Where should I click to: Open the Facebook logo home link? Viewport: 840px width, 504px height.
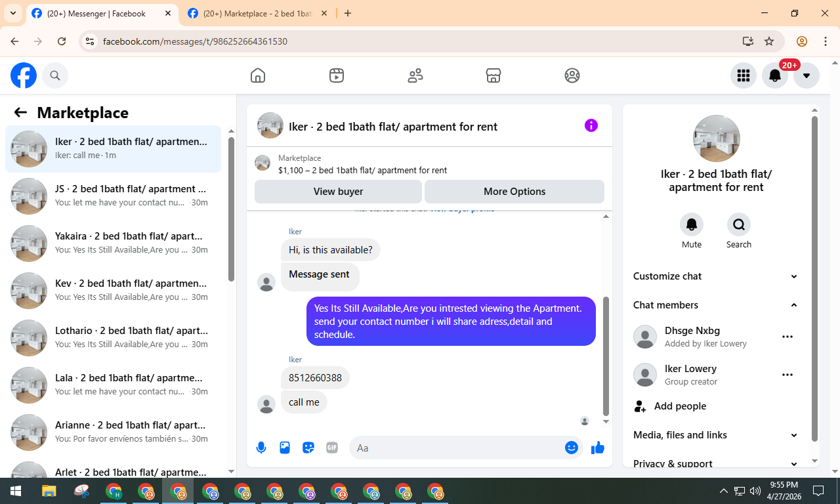[24, 75]
